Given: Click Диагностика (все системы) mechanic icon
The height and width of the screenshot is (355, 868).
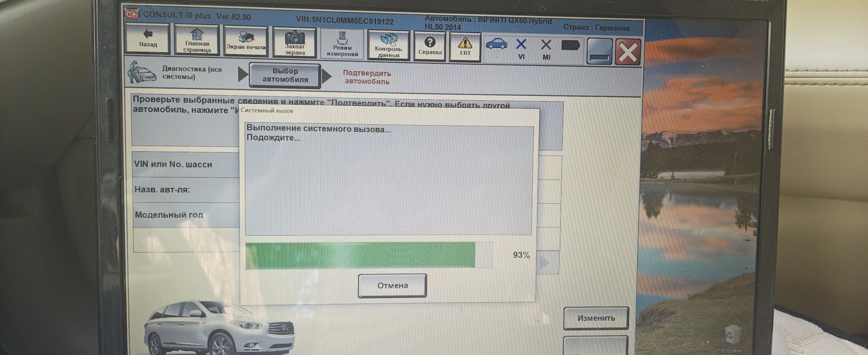Looking at the screenshot, I should tap(142, 72).
